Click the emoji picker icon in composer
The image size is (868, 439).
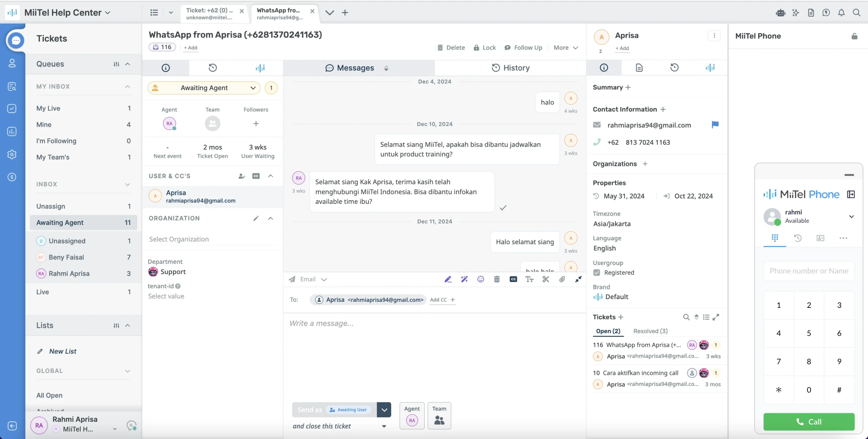pyautogui.click(x=480, y=279)
